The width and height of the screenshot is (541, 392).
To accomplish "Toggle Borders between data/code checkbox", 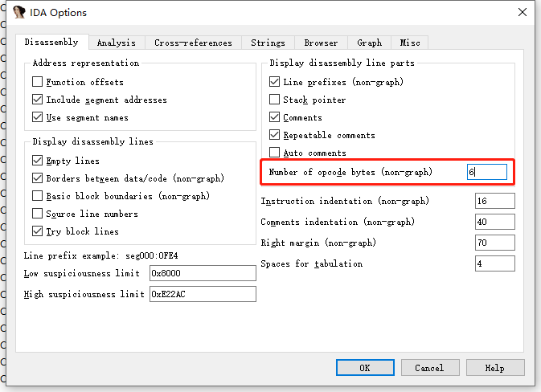I will 37,178.
